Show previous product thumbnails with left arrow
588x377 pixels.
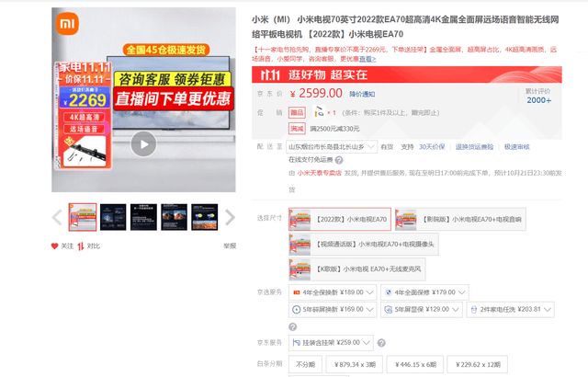[x=57, y=217]
